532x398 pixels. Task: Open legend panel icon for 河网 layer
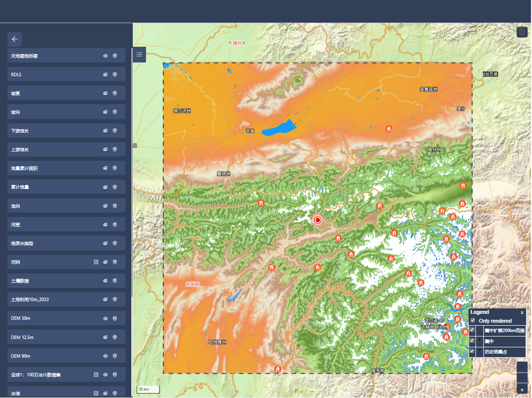click(x=96, y=262)
